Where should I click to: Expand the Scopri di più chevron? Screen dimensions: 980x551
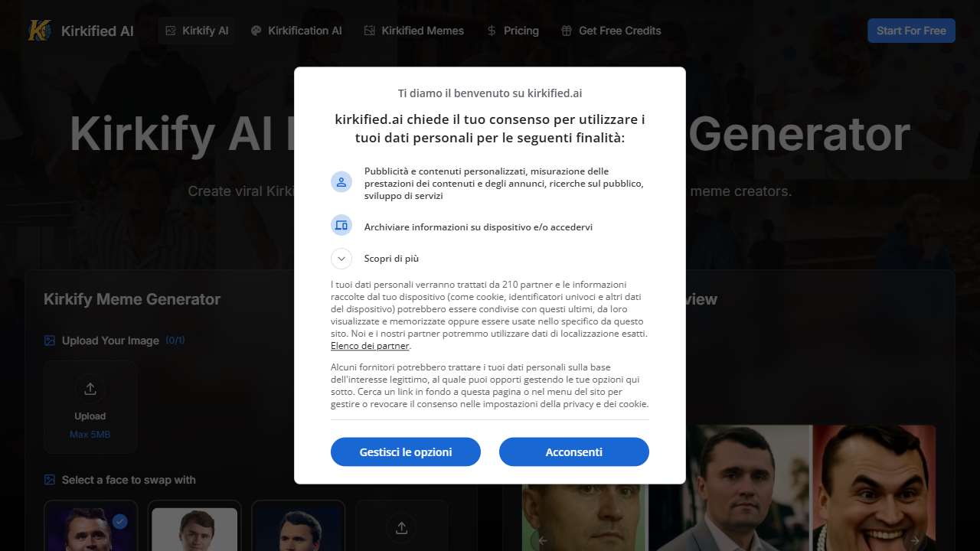[x=341, y=259]
